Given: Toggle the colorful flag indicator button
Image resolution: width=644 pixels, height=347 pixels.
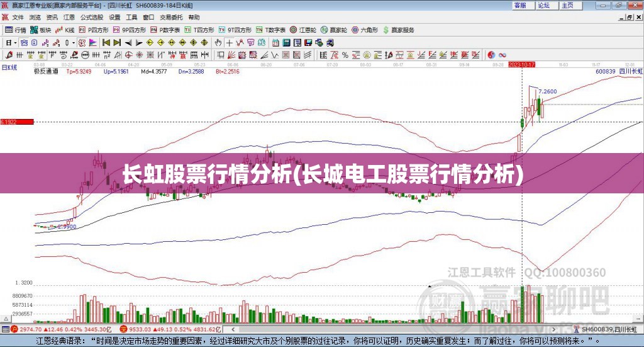Looking at the screenshot, I should point(93,43).
